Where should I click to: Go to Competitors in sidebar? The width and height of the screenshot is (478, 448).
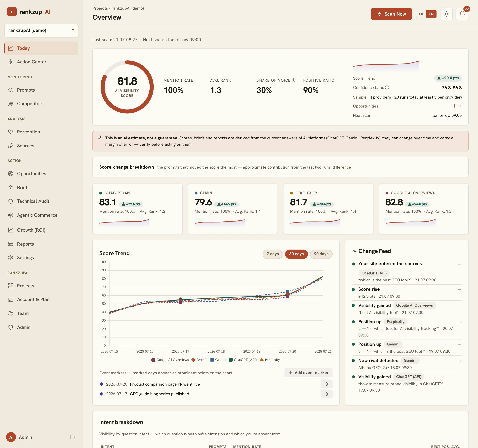click(x=41, y=104)
